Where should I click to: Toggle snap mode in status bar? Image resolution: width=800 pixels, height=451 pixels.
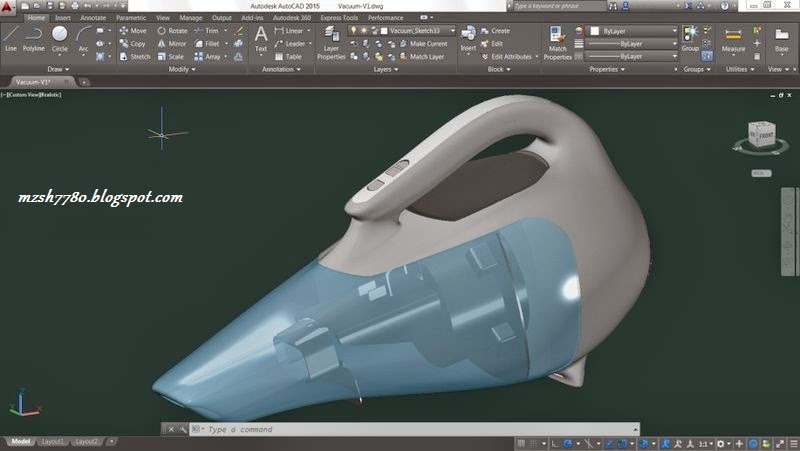(534, 443)
